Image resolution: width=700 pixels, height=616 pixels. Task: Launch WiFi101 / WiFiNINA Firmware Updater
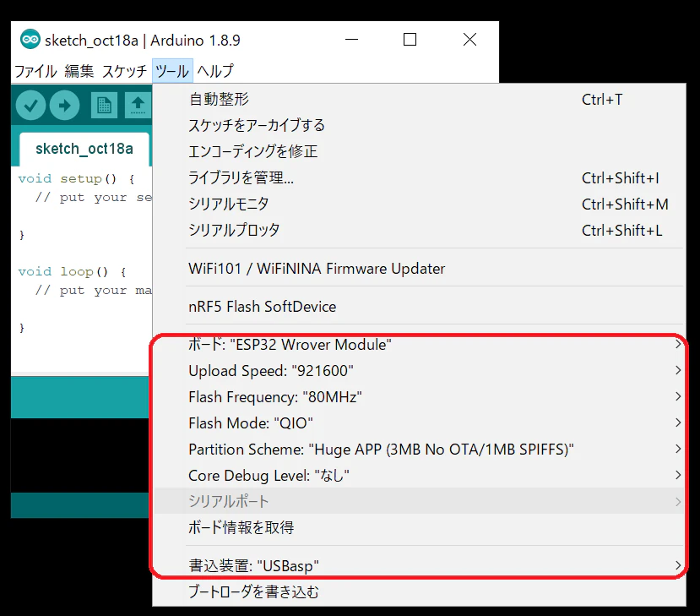pyautogui.click(x=419, y=269)
